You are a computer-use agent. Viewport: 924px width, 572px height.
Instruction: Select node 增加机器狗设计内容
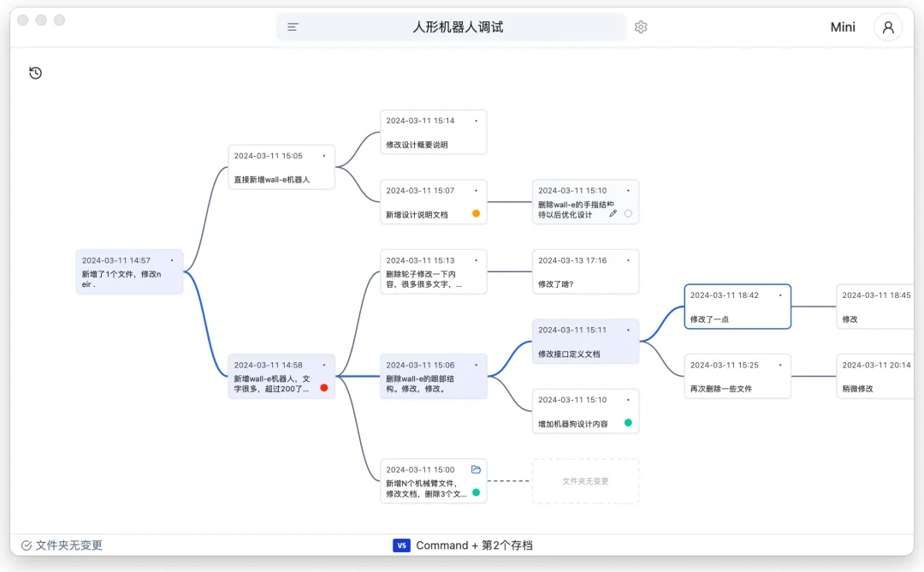tap(586, 411)
